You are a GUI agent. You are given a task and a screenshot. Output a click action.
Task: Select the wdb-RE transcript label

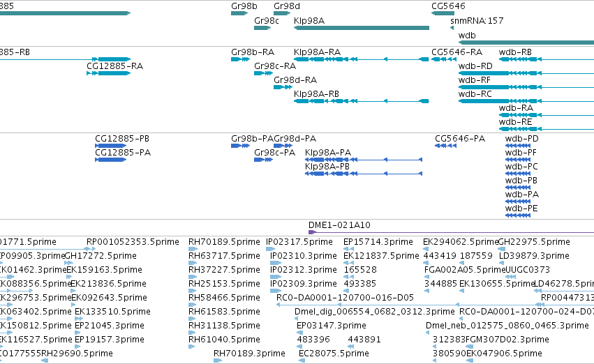pos(515,122)
